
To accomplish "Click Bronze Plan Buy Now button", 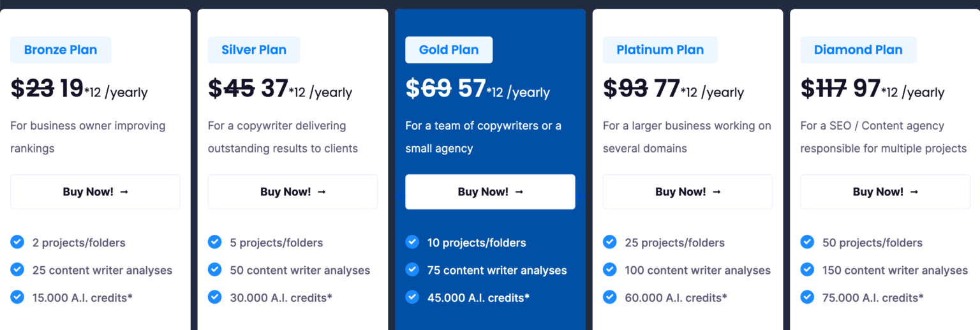I will [95, 191].
